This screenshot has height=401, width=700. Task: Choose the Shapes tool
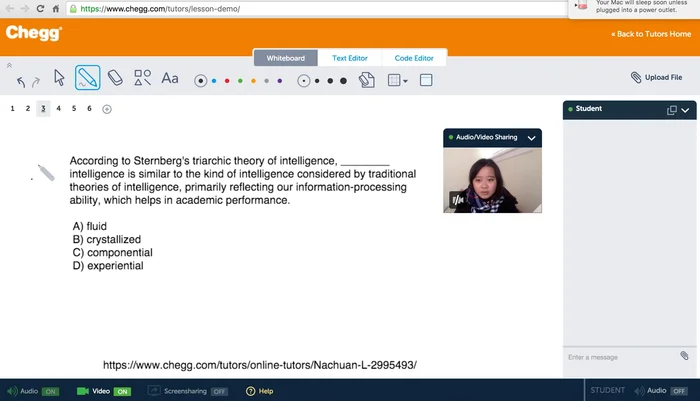[142, 78]
